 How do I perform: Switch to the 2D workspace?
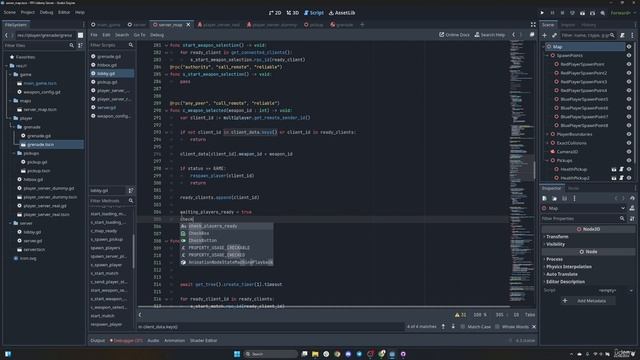pos(275,13)
